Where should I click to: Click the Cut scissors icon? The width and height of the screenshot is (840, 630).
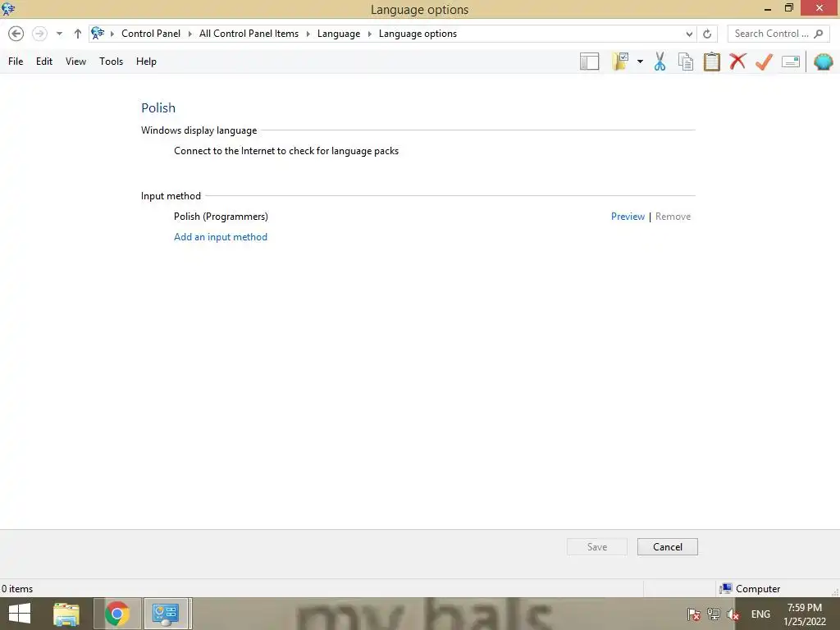(x=660, y=62)
